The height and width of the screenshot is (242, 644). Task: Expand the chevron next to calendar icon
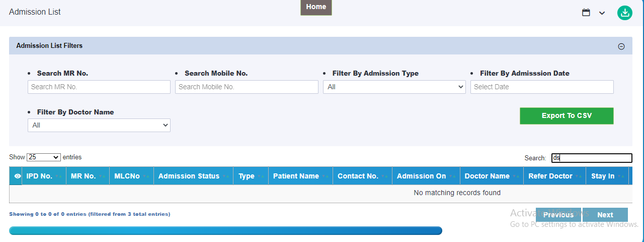(602, 13)
